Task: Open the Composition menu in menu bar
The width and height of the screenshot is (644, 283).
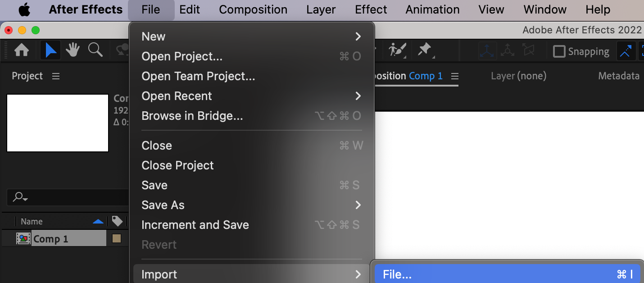Action: (253, 9)
